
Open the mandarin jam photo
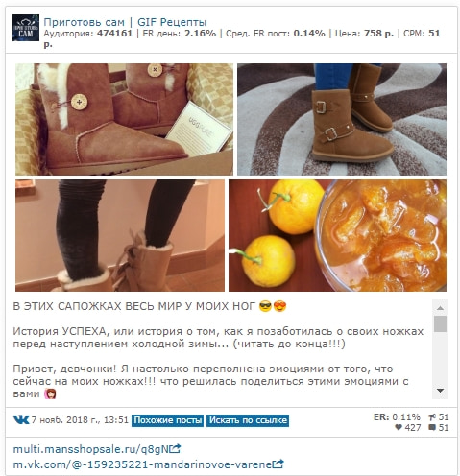[337, 235]
